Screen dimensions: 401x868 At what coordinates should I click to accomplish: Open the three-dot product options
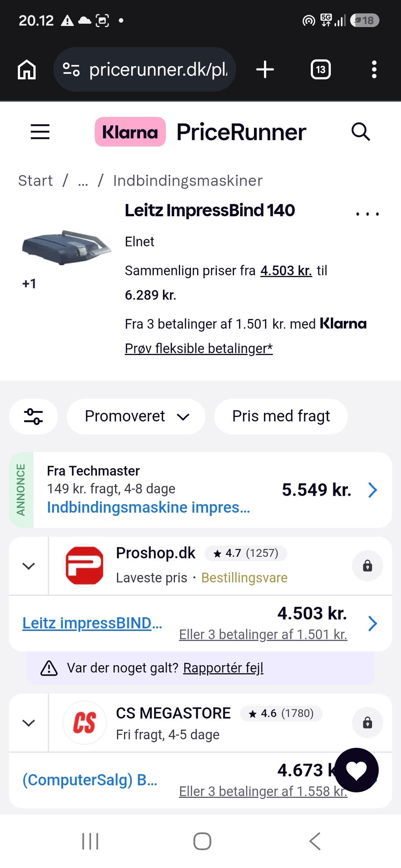(x=368, y=214)
